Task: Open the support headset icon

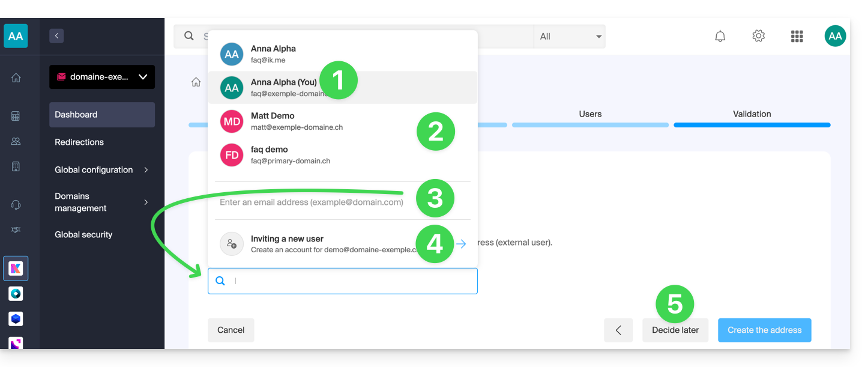Action: [16, 205]
